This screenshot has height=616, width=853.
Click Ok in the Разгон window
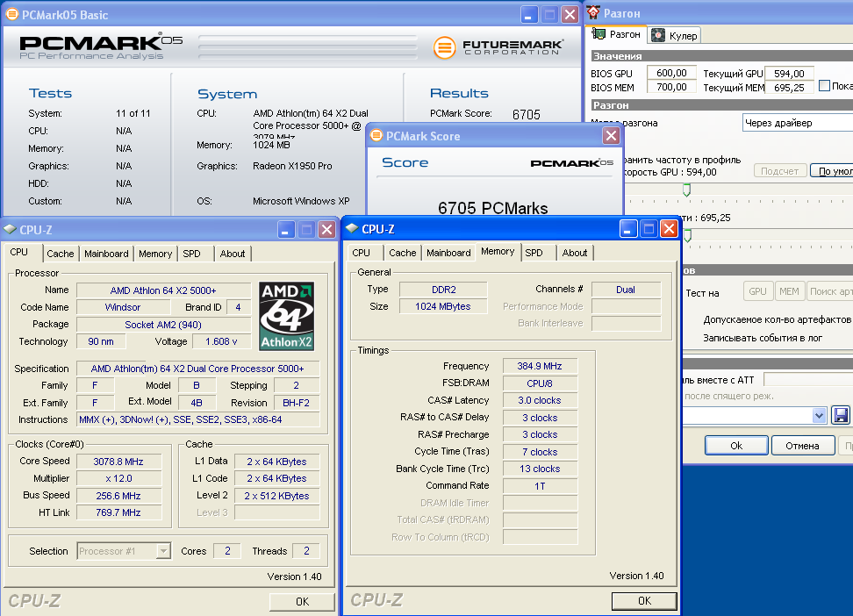pyautogui.click(x=736, y=446)
